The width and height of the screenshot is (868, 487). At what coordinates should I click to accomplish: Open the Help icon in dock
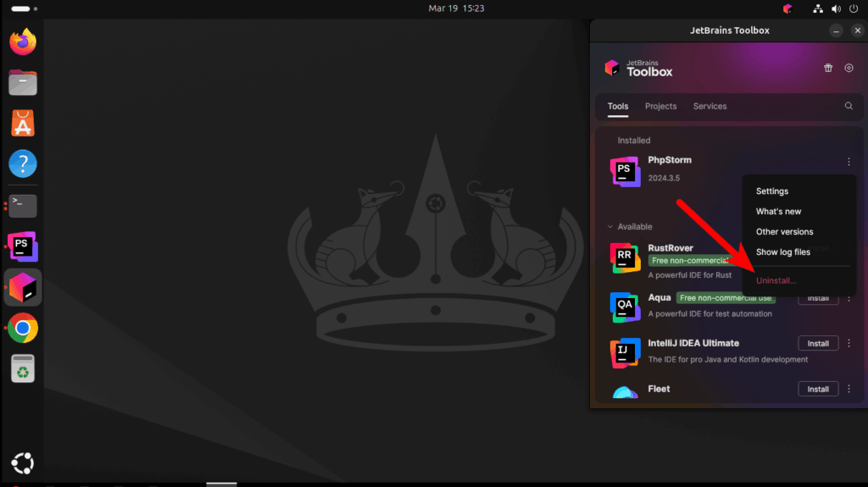pyautogui.click(x=23, y=163)
